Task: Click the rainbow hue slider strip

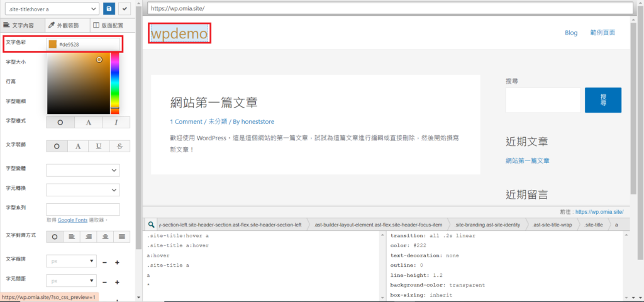Action: 114,82
